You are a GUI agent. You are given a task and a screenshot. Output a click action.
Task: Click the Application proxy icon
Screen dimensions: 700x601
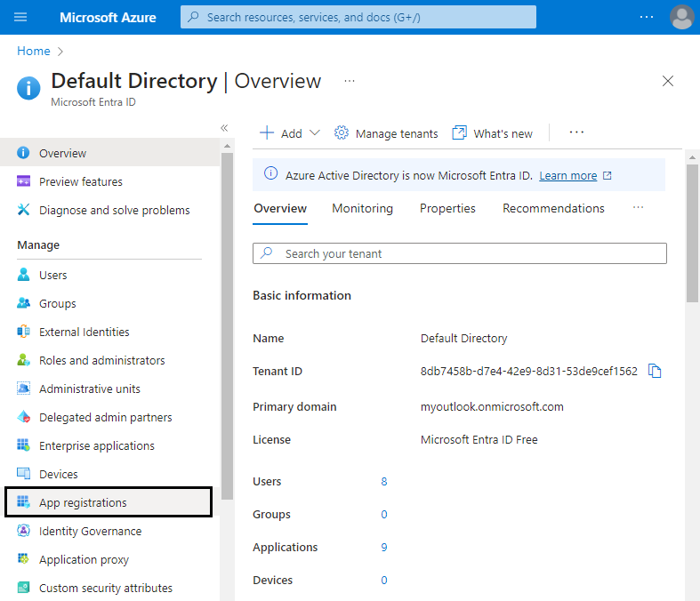point(23,558)
